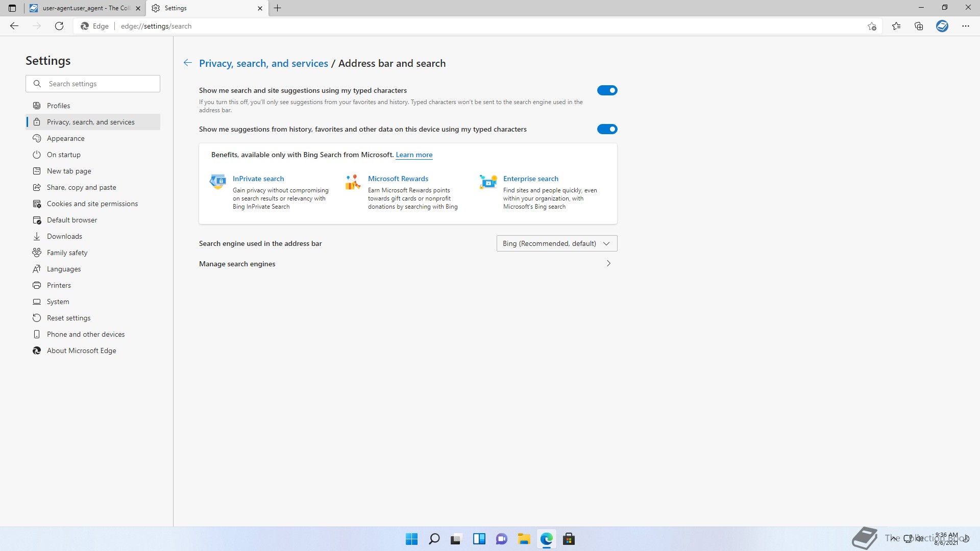
Task: Open On startup settings
Action: [x=93, y=155]
